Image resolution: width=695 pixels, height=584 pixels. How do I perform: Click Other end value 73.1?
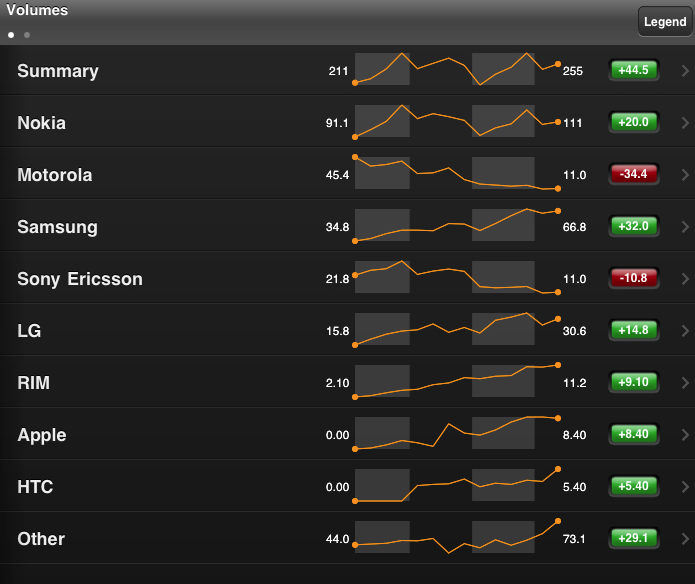click(574, 539)
